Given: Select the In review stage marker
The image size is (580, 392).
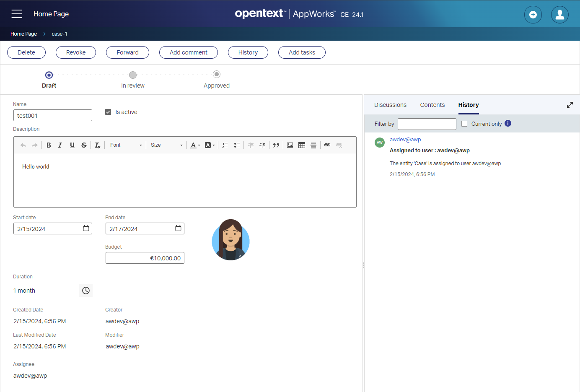Looking at the screenshot, I should [x=133, y=75].
